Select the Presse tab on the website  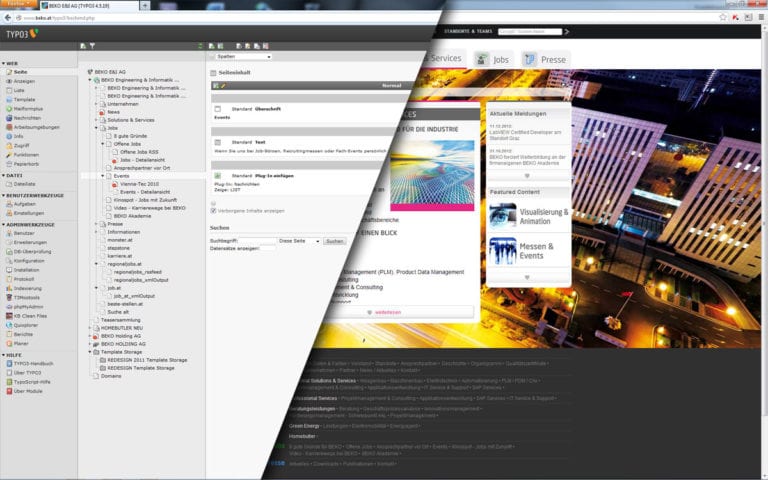coord(545,60)
